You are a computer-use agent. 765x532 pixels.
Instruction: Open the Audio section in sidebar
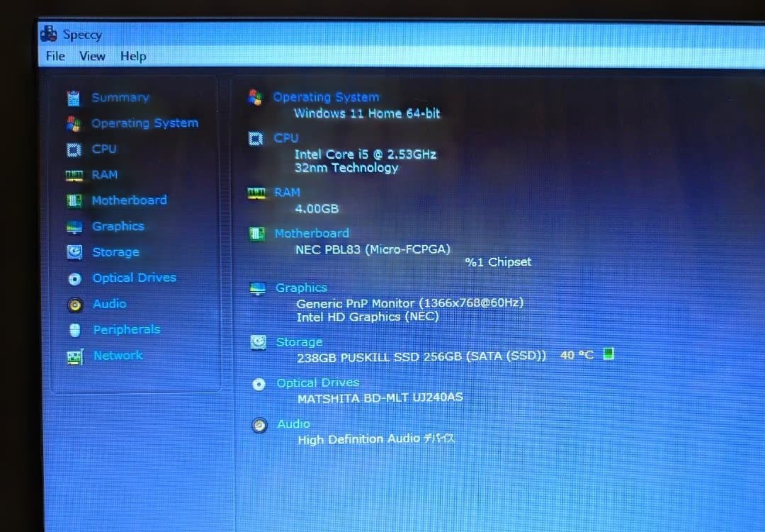tap(110, 304)
